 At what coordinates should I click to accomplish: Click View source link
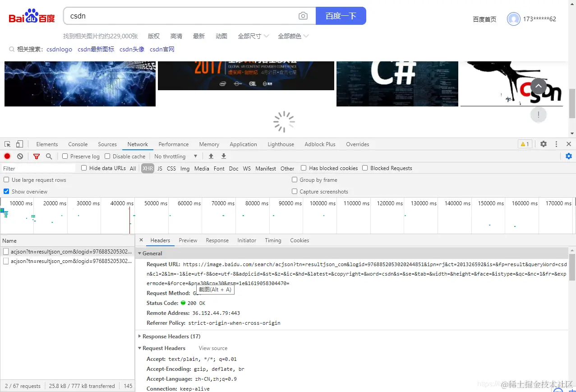click(213, 348)
